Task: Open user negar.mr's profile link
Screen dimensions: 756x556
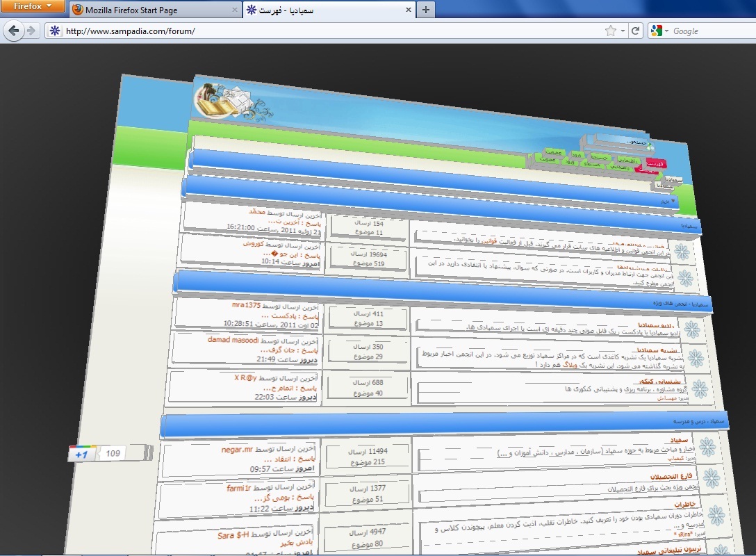Action: pos(237,450)
